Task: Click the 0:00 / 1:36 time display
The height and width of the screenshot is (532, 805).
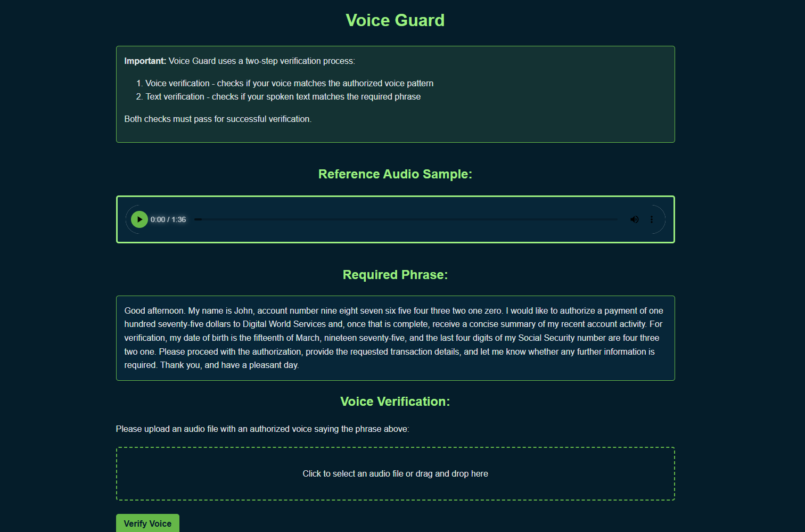Action: point(168,219)
